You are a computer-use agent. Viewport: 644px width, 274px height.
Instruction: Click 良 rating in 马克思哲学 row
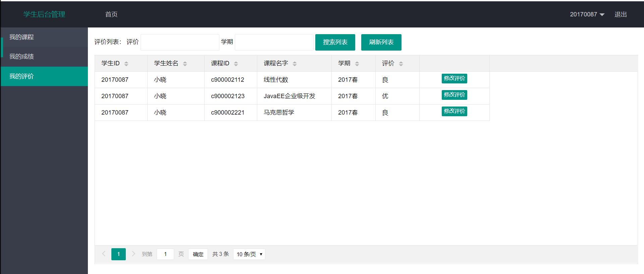[397, 113]
